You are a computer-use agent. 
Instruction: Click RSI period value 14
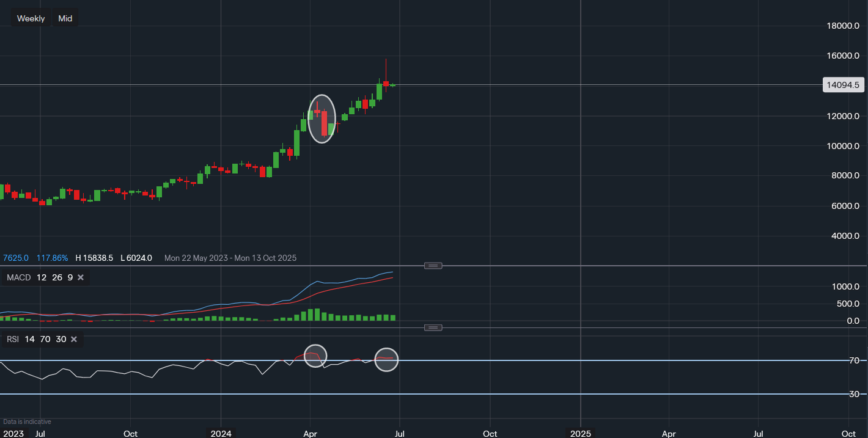29,339
